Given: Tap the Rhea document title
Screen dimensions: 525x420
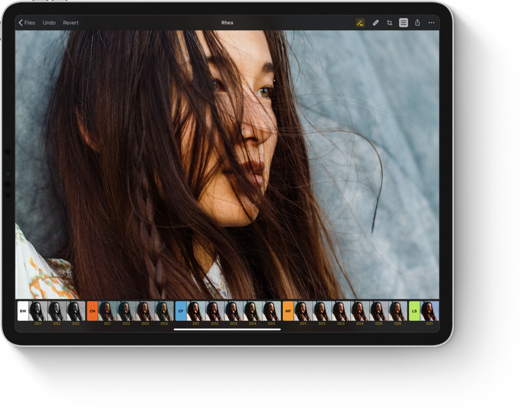Looking at the screenshot, I should coord(227,23).
